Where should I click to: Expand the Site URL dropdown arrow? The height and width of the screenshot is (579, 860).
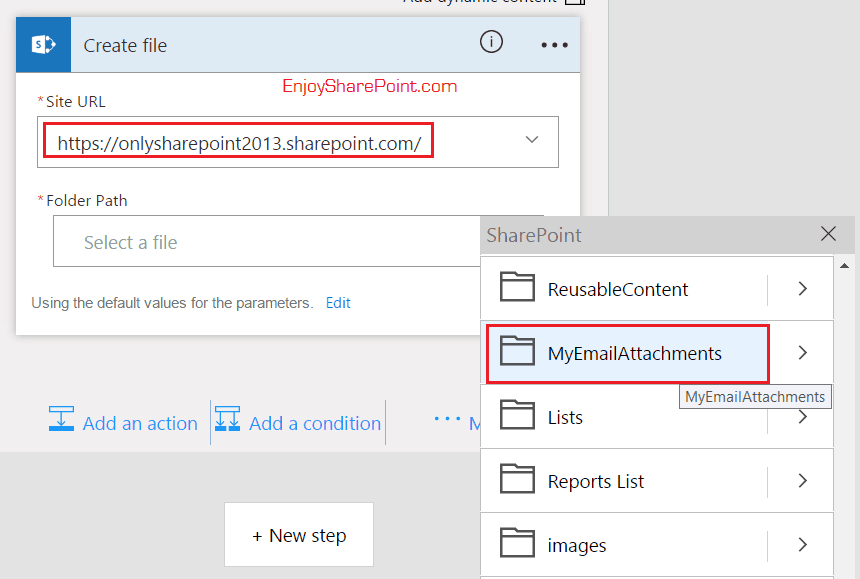[x=531, y=139]
